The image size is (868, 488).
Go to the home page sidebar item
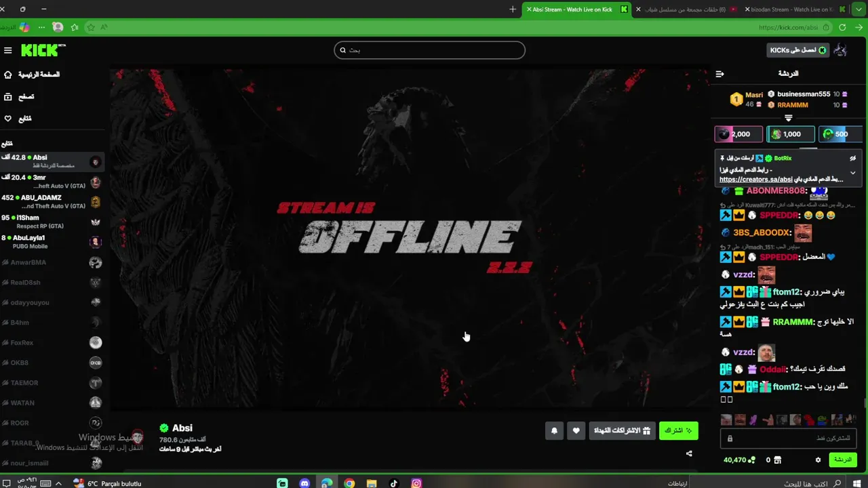pyautogui.click(x=33, y=75)
